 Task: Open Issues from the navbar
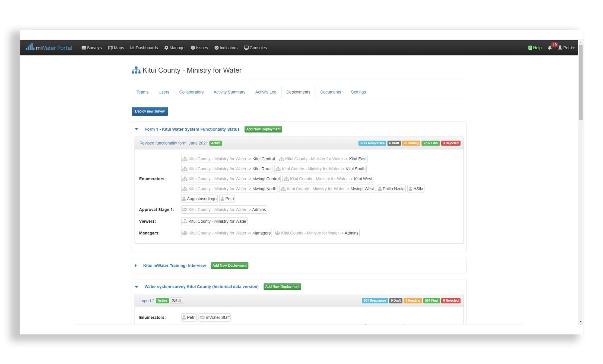click(199, 48)
